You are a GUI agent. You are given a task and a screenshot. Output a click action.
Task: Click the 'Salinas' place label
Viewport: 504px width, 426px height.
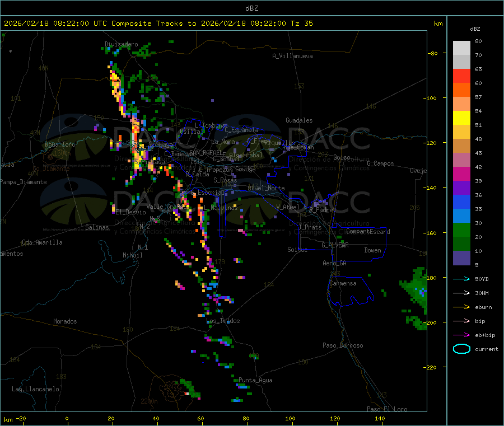97,227
